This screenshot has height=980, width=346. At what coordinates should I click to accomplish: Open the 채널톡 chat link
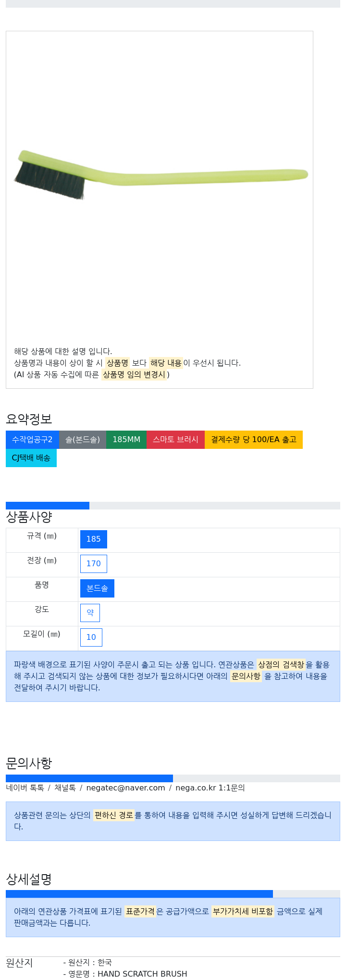[65, 788]
